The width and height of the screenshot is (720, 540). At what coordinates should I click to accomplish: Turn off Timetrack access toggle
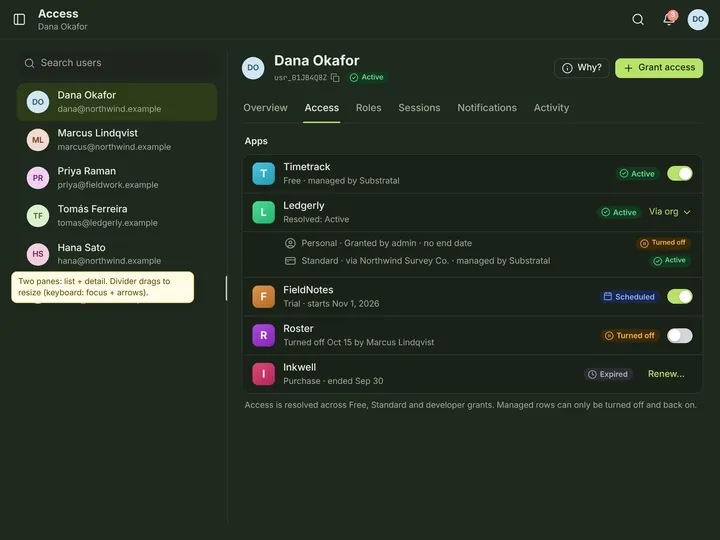point(680,174)
